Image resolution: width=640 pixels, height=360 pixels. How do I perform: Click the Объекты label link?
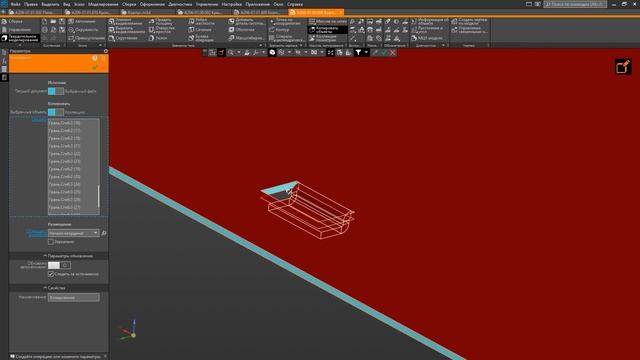tap(39, 120)
